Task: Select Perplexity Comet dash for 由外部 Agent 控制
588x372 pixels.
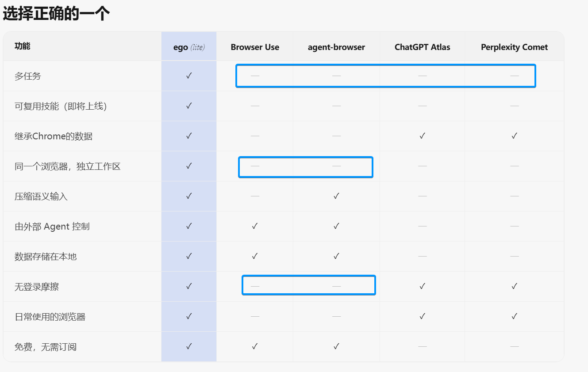Action: (x=514, y=226)
